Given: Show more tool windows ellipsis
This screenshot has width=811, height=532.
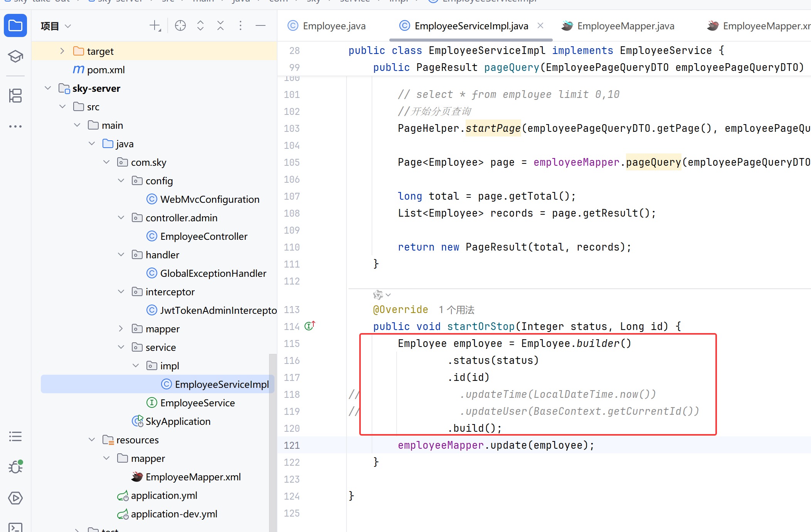Looking at the screenshot, I should pos(15,126).
